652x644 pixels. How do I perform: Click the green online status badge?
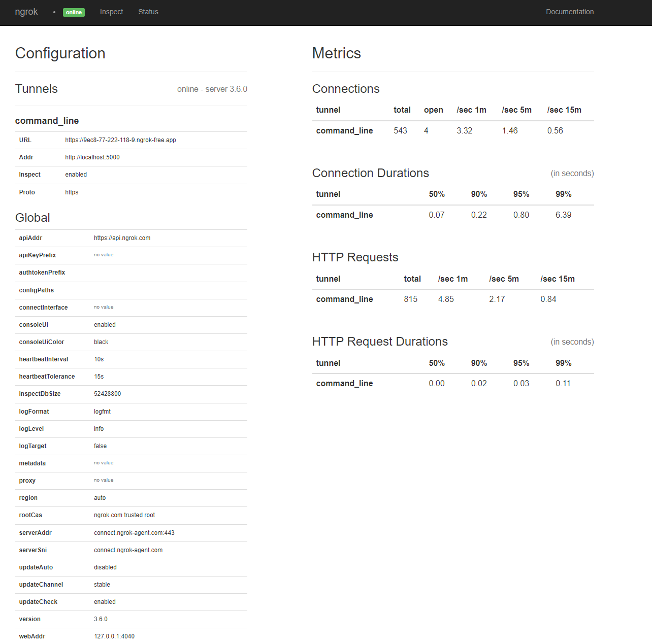tap(74, 12)
